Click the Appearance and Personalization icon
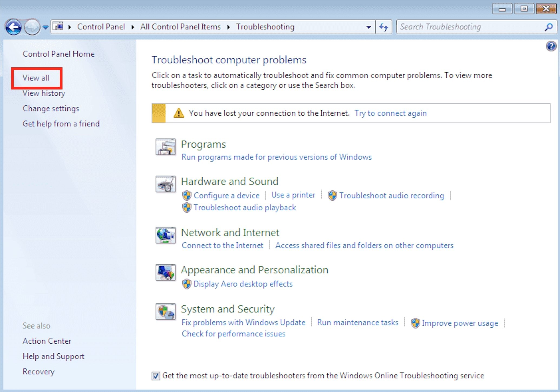Image resolution: width=560 pixels, height=392 pixels. click(166, 273)
